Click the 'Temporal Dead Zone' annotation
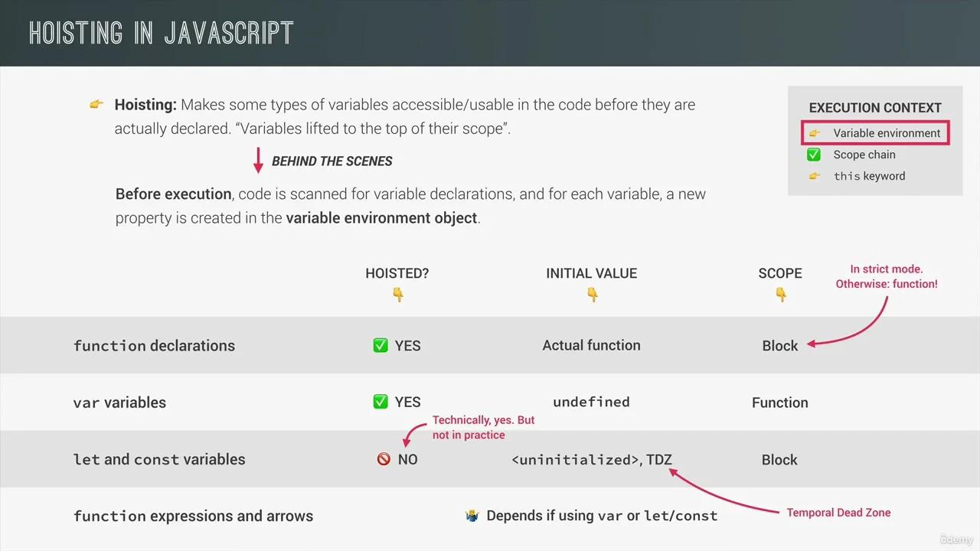The image size is (980, 551). click(838, 513)
